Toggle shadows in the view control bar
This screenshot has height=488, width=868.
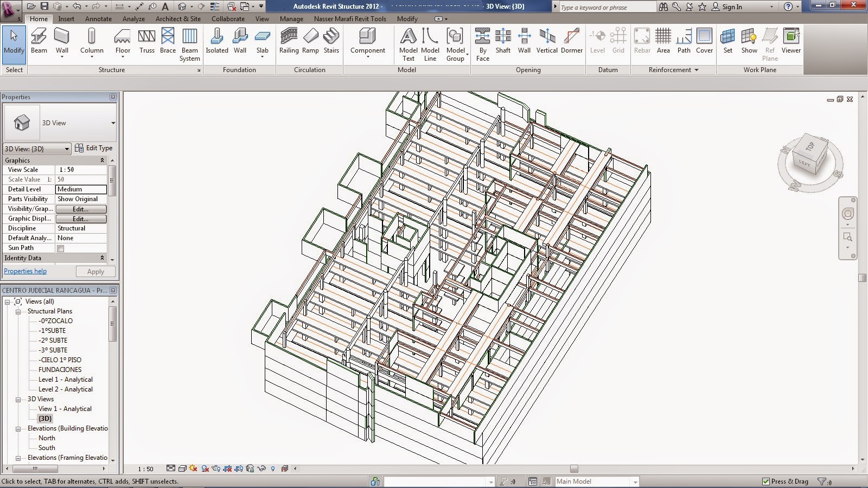point(205,469)
